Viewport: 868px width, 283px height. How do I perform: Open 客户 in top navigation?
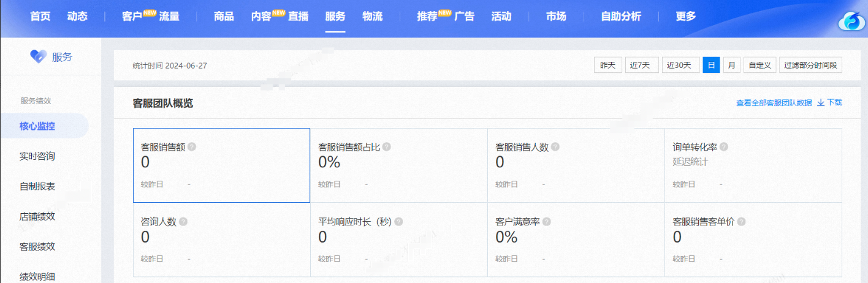132,17
